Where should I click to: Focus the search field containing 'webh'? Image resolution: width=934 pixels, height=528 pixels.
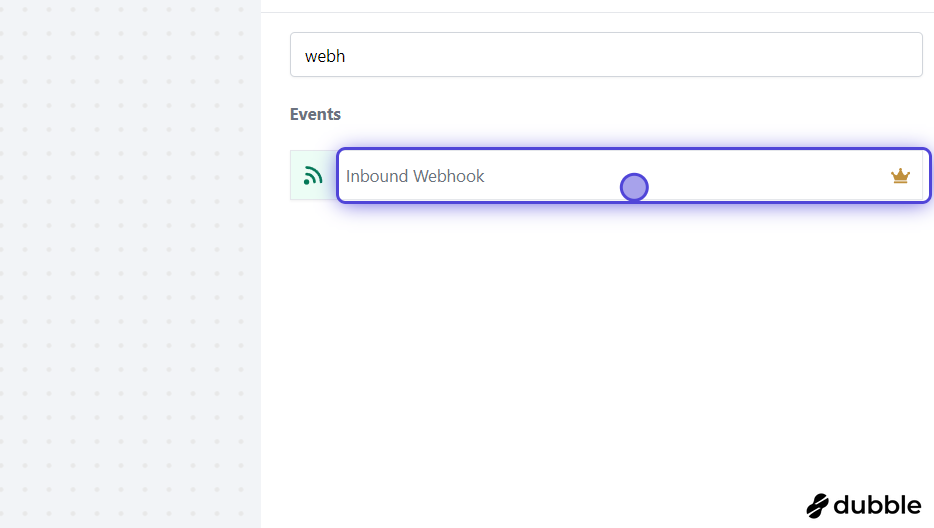(606, 55)
